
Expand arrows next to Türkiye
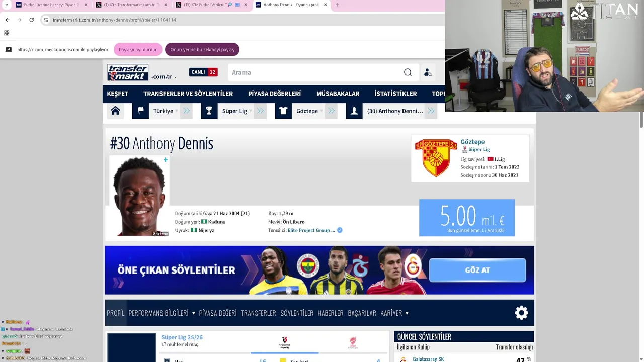(187, 111)
